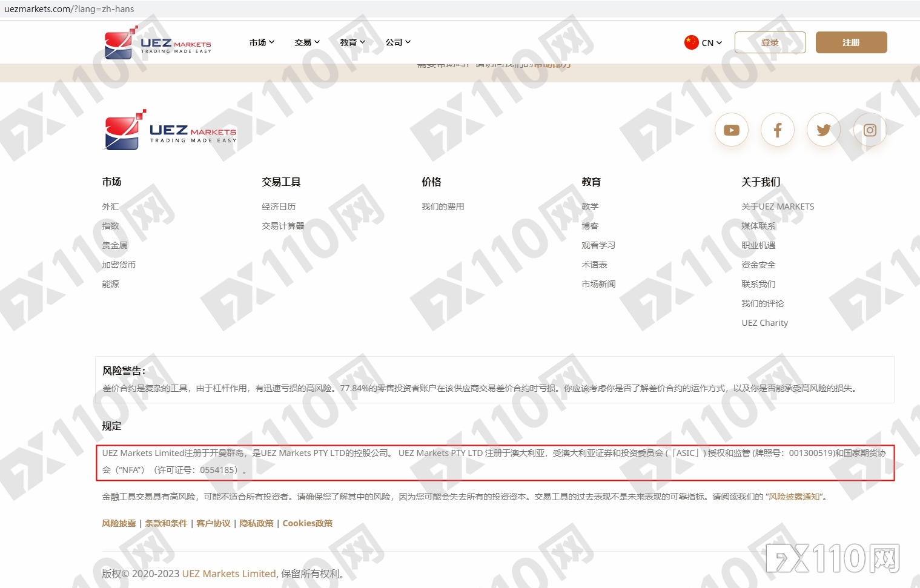Image resolution: width=920 pixels, height=588 pixels.
Task: Open the Twitter social icon
Action: [x=824, y=130]
